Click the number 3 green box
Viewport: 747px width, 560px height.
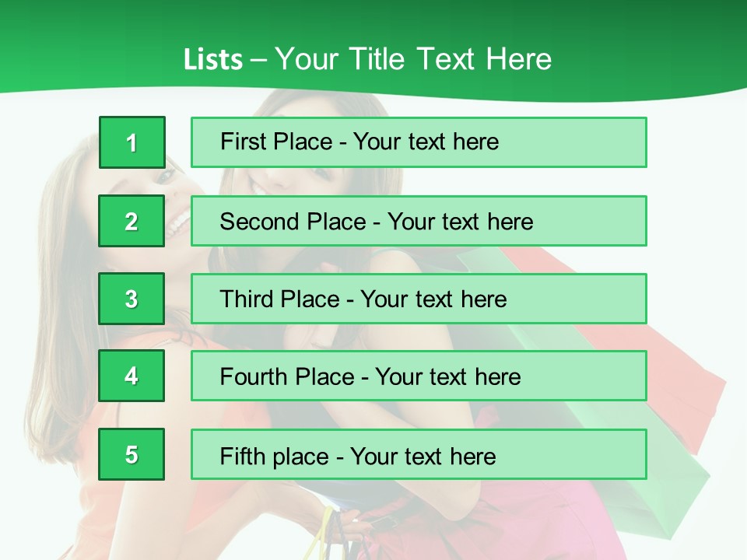[132, 299]
